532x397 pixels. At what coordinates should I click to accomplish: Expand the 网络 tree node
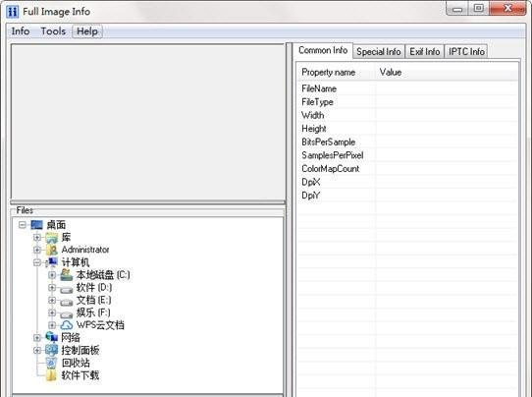[x=37, y=338]
